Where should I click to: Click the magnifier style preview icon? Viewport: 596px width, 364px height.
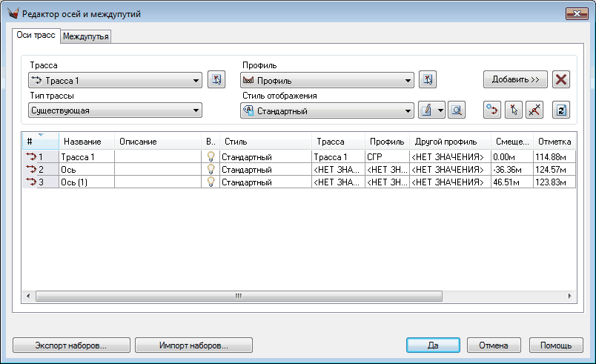coord(456,110)
